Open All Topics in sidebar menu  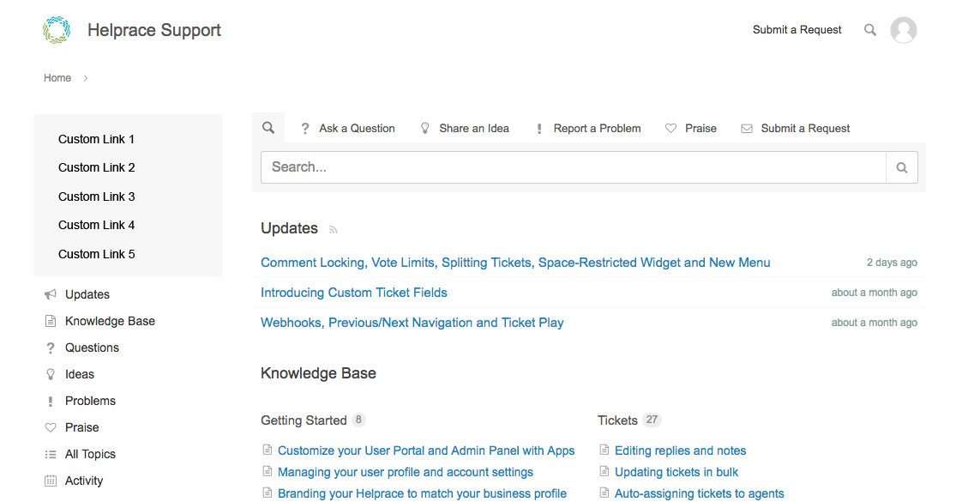tap(90, 454)
